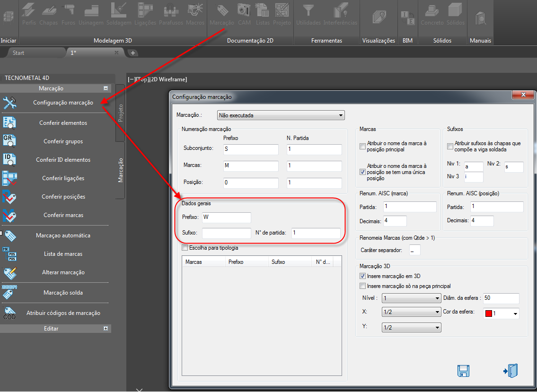The width and height of the screenshot is (537, 392).
Task: Open Cor da esfera color dropdown
Action: click(501, 313)
